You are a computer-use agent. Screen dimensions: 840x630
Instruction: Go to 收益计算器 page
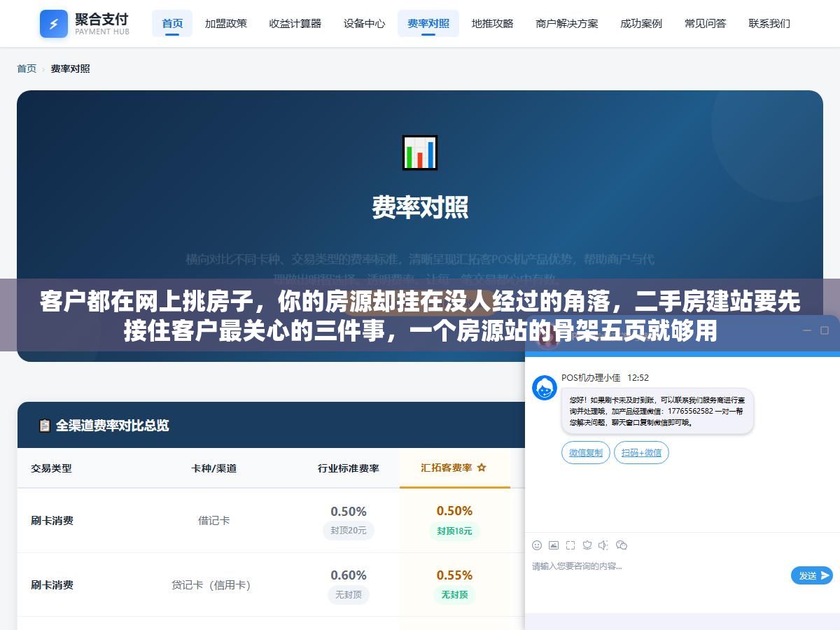click(295, 24)
